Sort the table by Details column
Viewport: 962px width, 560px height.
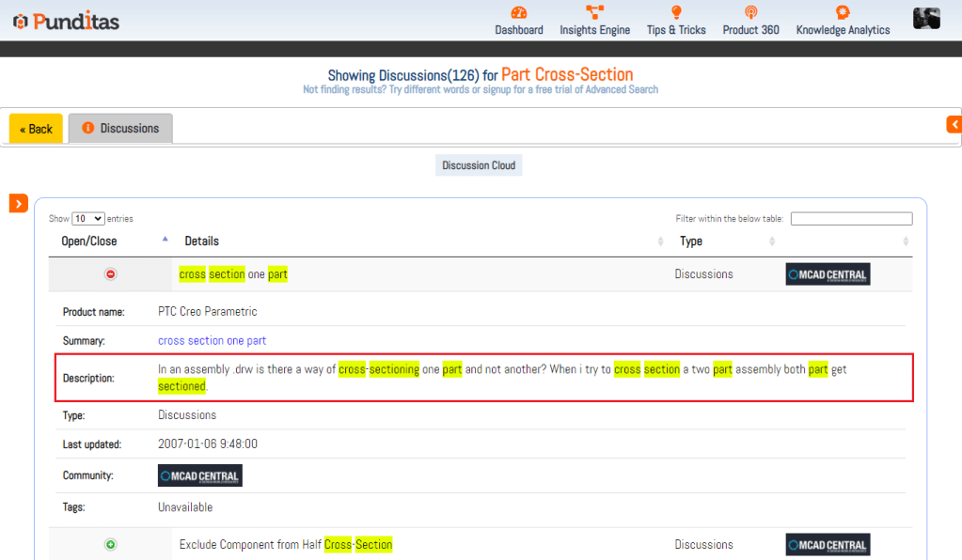(x=201, y=241)
